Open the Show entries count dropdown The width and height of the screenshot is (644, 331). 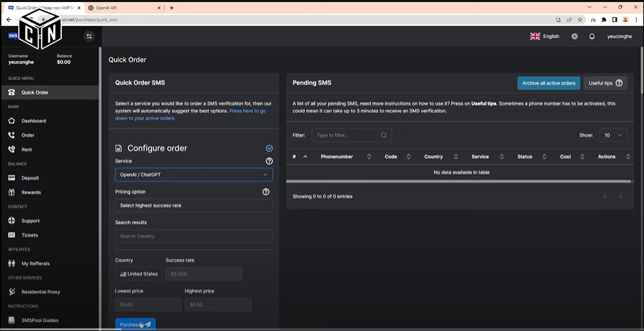click(612, 135)
